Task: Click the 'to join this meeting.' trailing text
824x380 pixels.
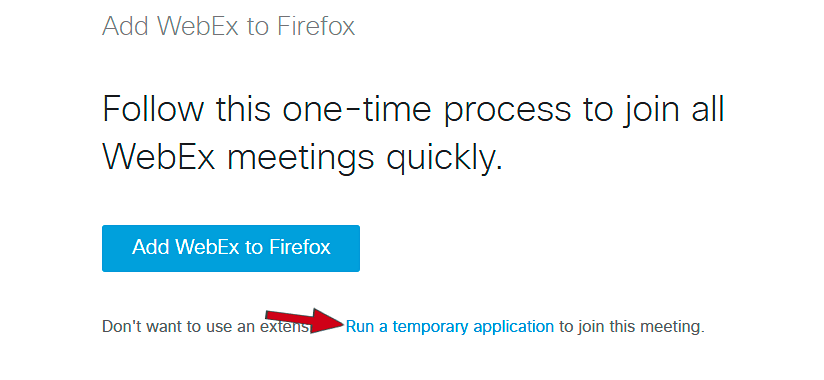Action: (x=632, y=326)
